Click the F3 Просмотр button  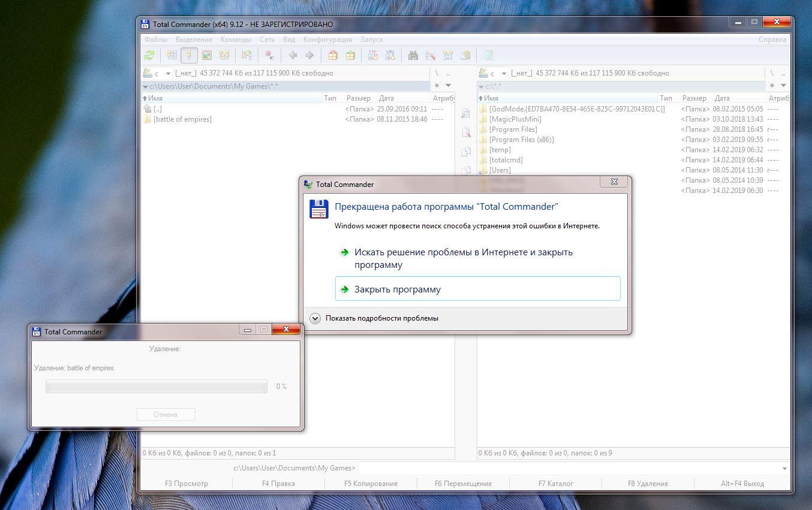187,484
